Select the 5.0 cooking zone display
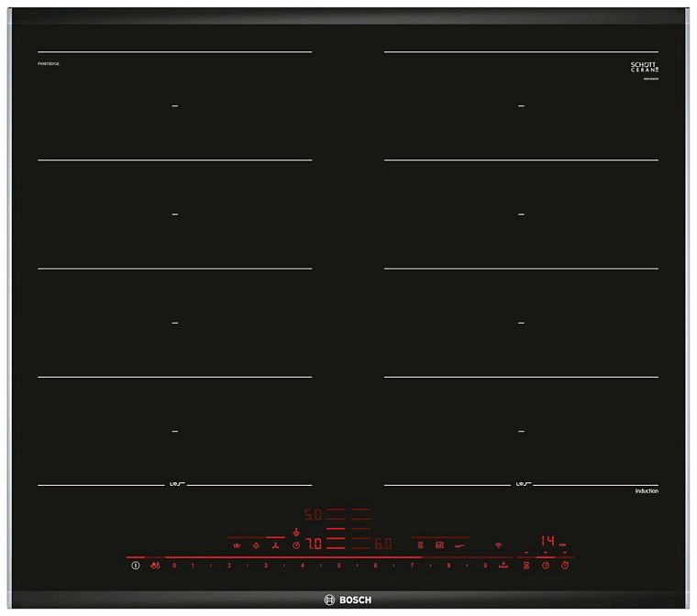 pyautogui.click(x=314, y=515)
